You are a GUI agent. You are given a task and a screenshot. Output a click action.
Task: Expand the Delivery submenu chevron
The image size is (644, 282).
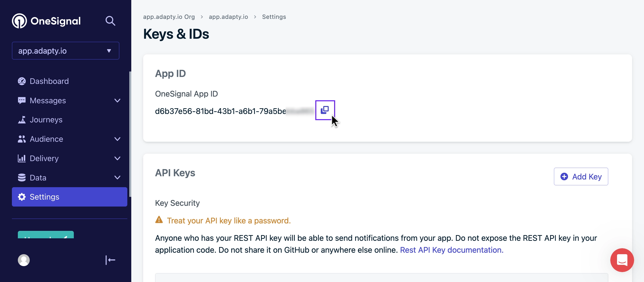pyautogui.click(x=117, y=158)
